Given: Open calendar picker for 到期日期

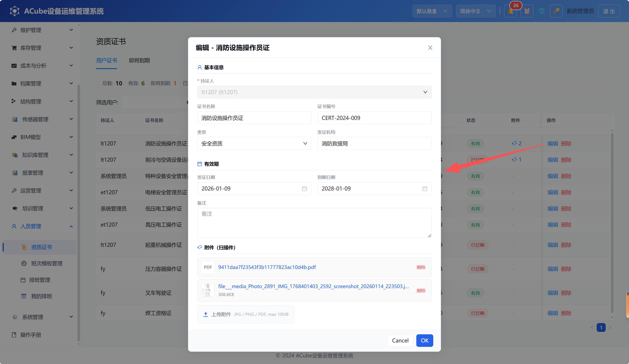Looking at the screenshot, I should coord(425,189).
